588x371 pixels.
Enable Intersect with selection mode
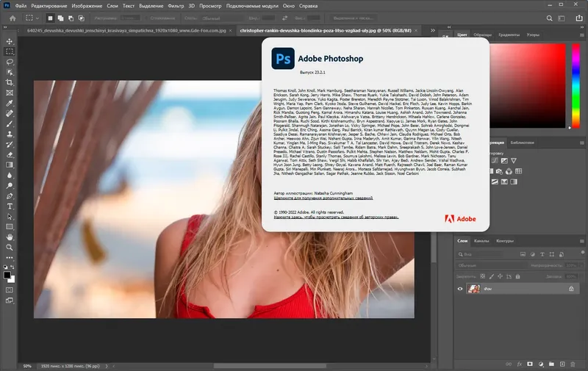click(81, 18)
